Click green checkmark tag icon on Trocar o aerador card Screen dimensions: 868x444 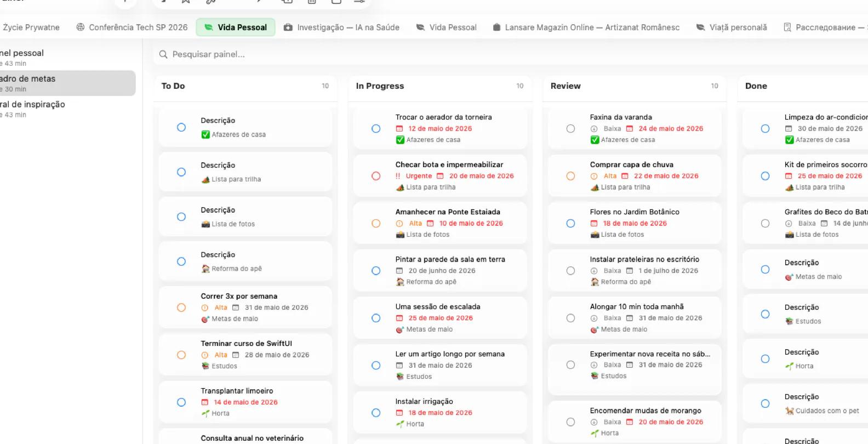400,140
